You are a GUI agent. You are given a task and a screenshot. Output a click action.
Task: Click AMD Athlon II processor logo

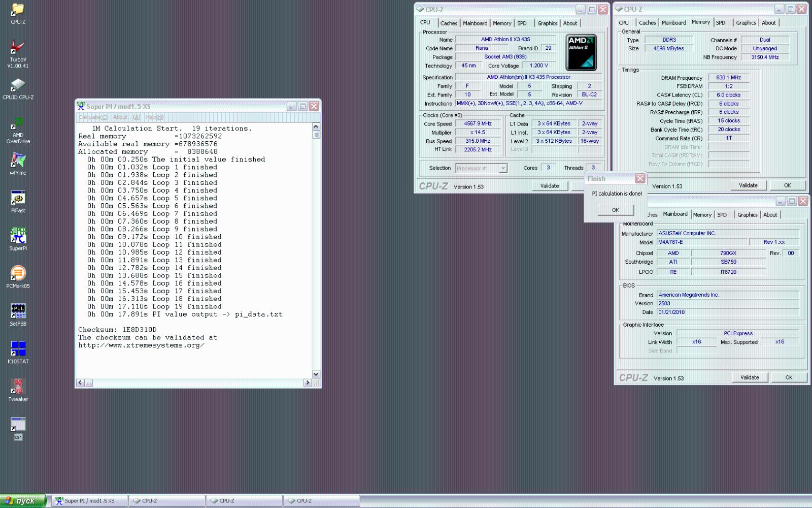(581, 52)
